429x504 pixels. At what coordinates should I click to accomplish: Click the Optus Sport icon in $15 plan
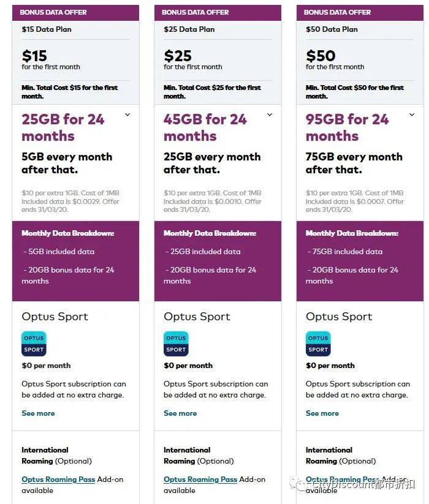[x=34, y=344]
